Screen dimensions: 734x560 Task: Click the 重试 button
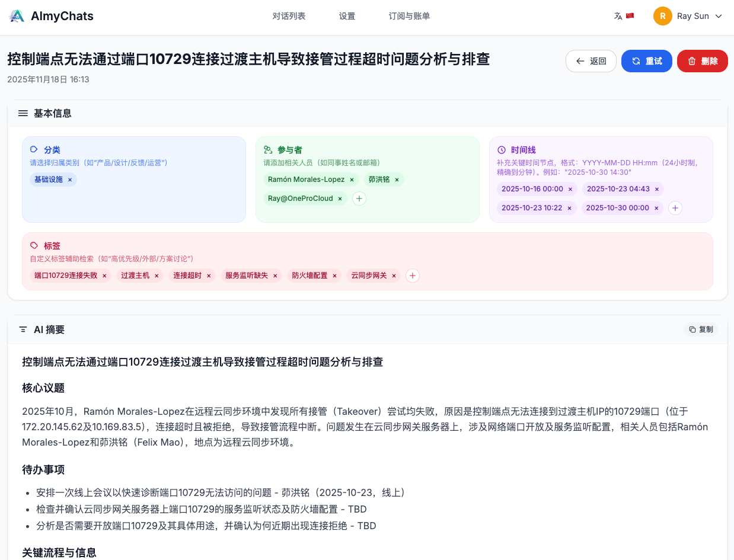(x=647, y=60)
